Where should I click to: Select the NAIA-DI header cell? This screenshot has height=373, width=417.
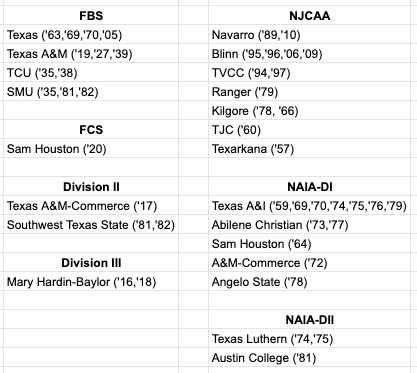[x=310, y=187]
